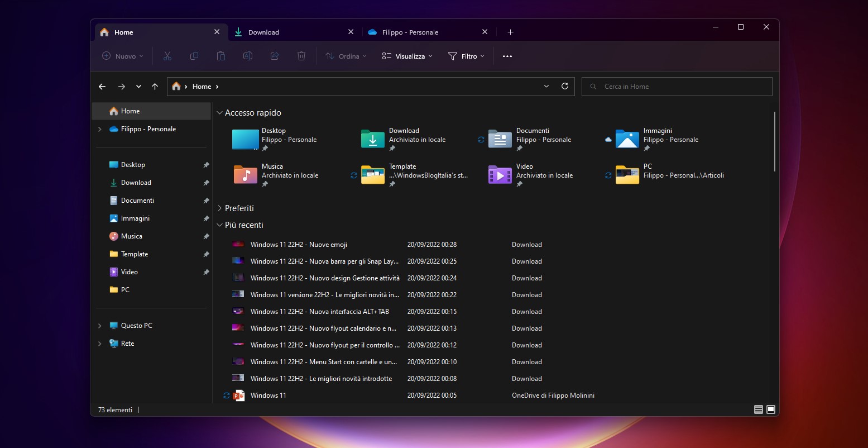Expand the Preferiti section

(x=219, y=208)
